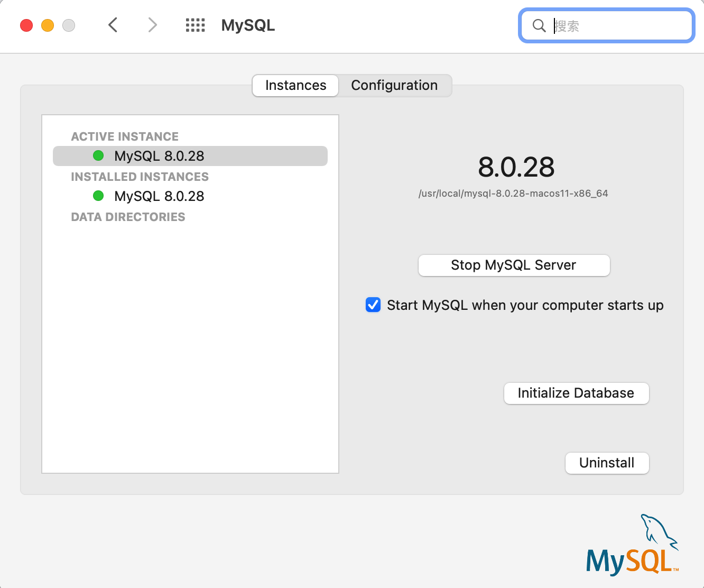The image size is (704, 588).
Task: Click green status dot under Installed Instances
Action: click(x=98, y=196)
